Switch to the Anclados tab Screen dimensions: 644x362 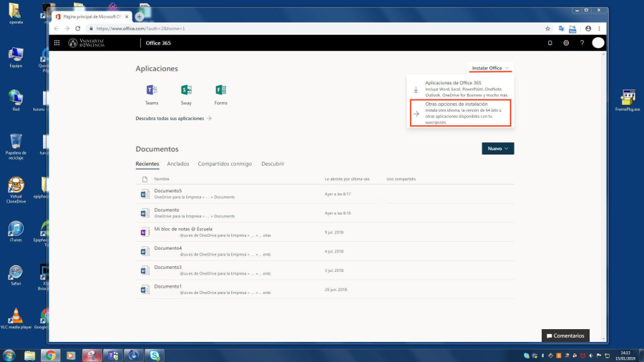[178, 164]
